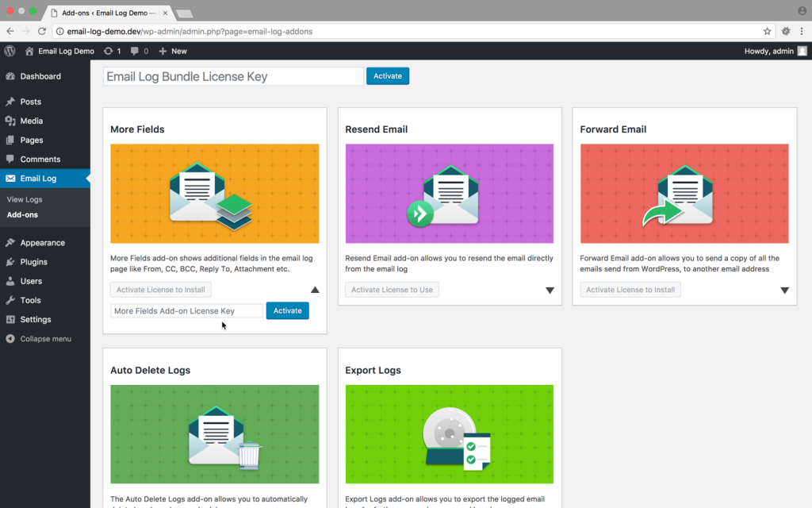Open the updates icon in admin bar
The width and height of the screenshot is (812, 508).
[x=108, y=51]
